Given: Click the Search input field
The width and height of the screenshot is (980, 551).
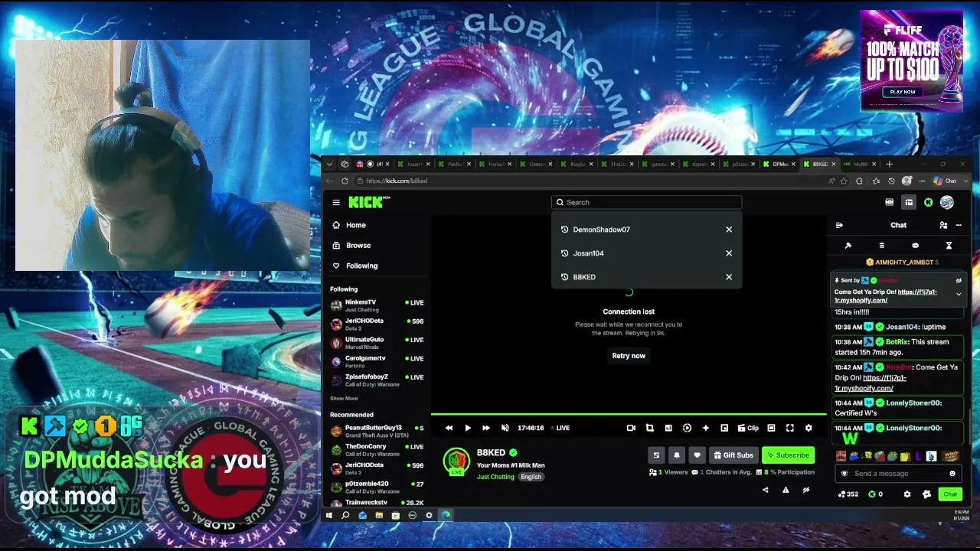Looking at the screenshot, I should pyautogui.click(x=646, y=202).
